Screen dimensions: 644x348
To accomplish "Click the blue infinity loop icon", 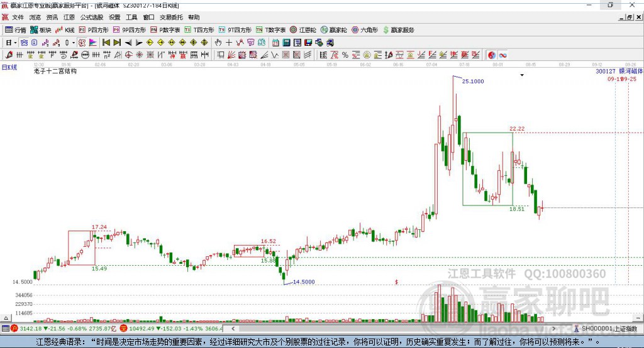I will point(502,55).
